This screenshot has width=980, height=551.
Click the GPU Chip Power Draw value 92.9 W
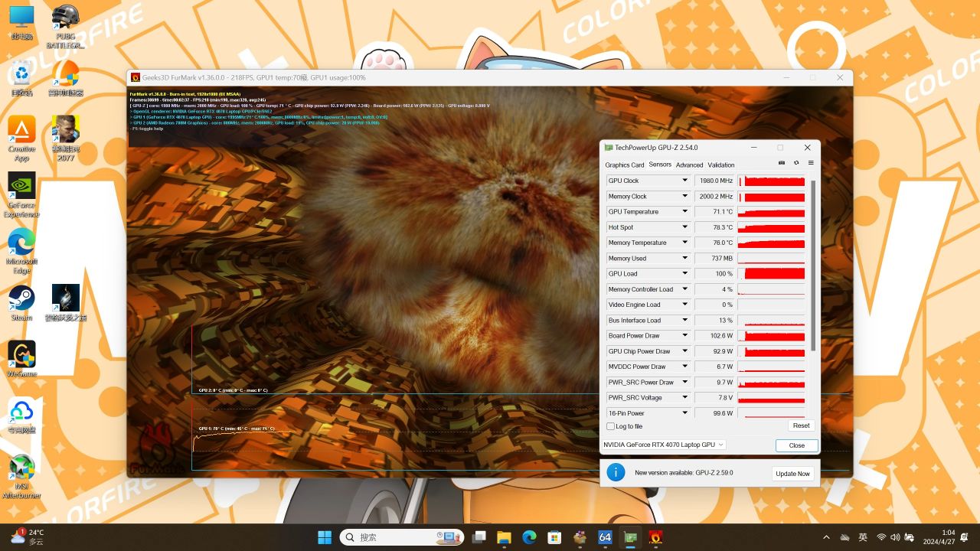coord(715,351)
